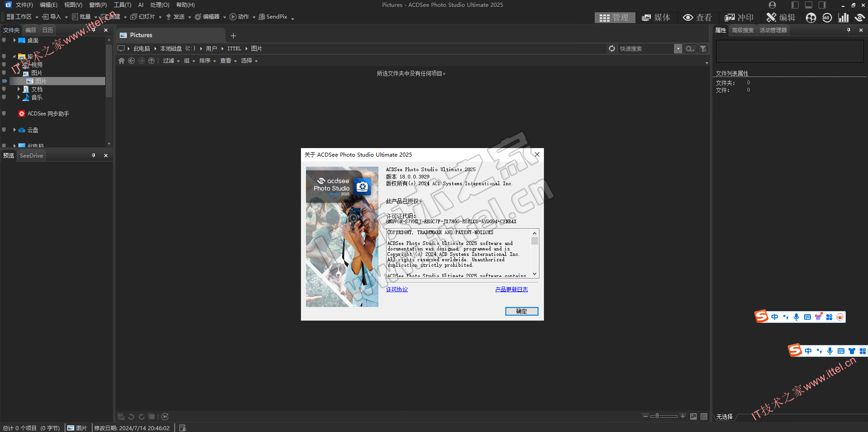Click the rotate left icon in bottom toolbar
The height and width of the screenshot is (432, 868).
point(131,417)
